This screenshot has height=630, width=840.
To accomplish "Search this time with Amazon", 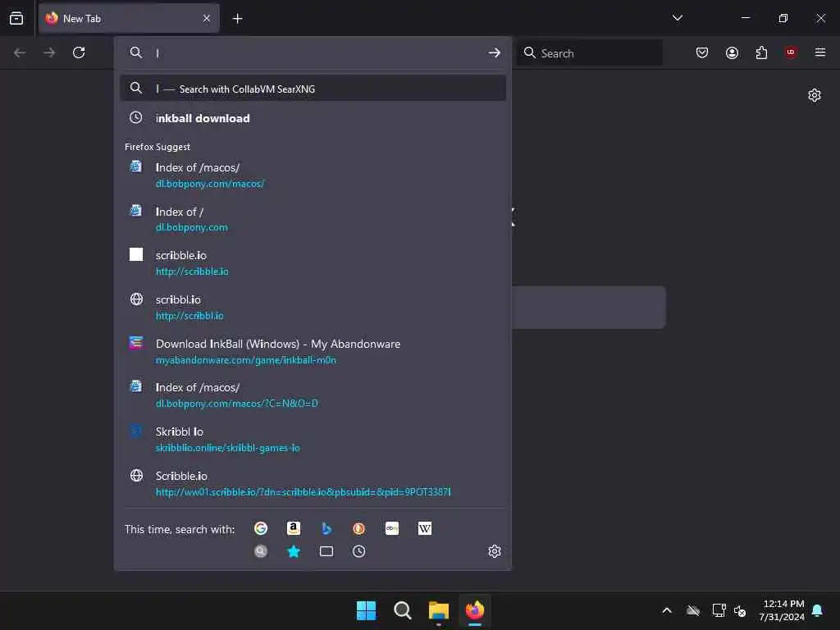I will [x=294, y=529].
